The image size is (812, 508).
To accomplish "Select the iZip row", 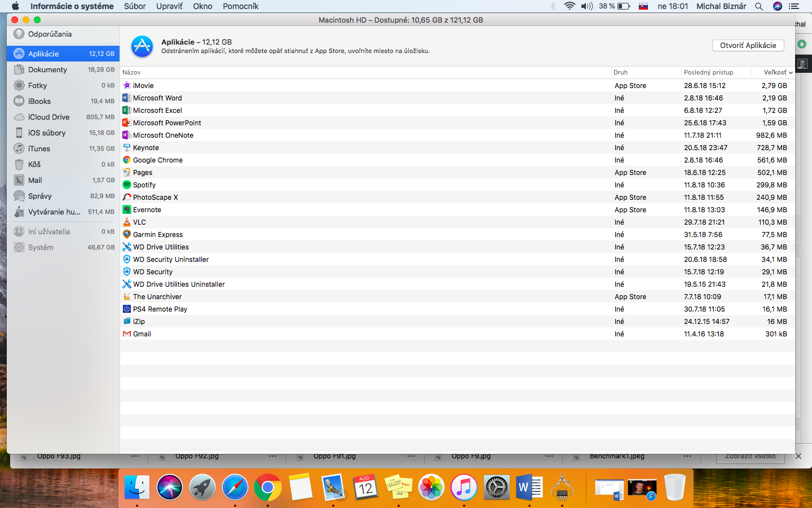I will [457, 321].
